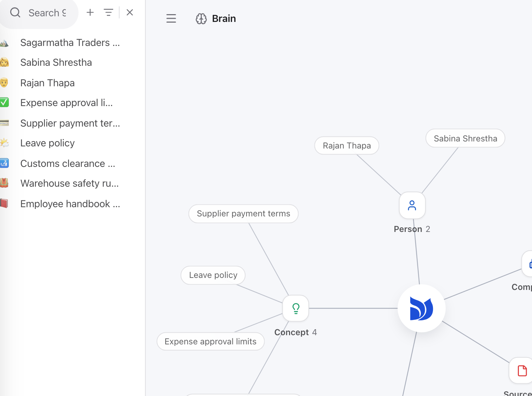Open Expense approval li... sidebar entry

[66, 103]
